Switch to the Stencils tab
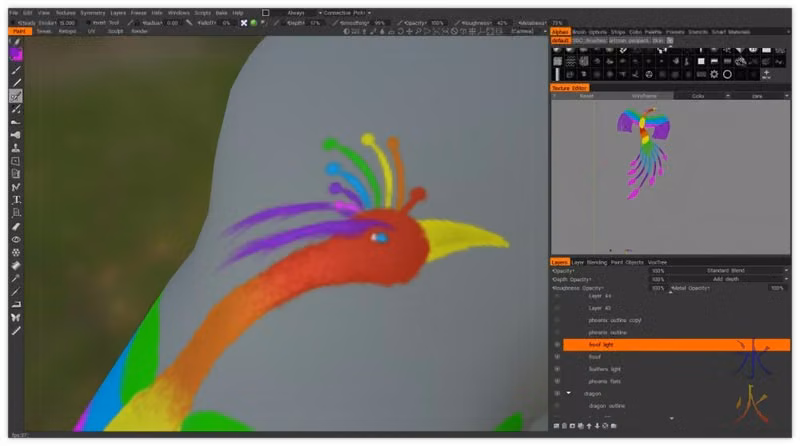The image size is (800, 446). tap(698, 32)
